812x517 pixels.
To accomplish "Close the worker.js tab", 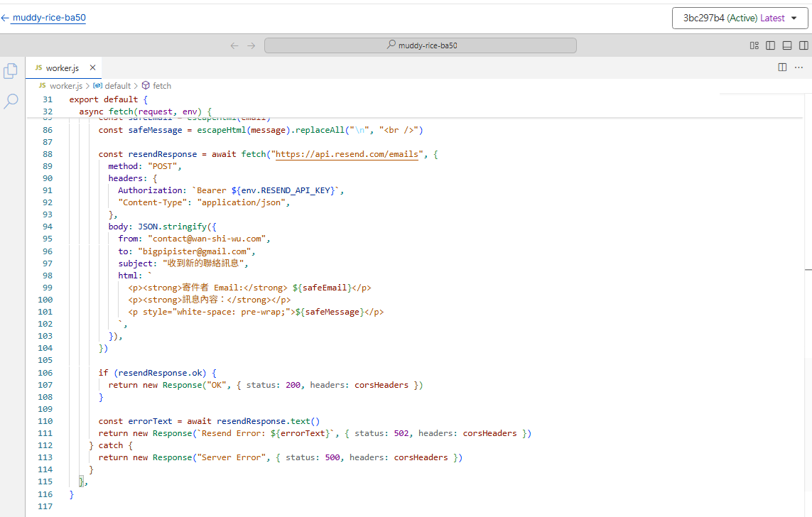I will 92,68.
